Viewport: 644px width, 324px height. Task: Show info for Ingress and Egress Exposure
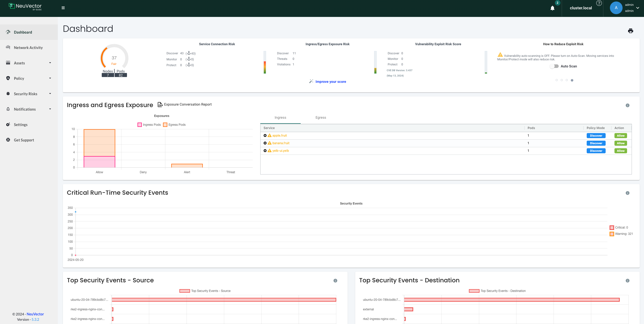[x=627, y=105]
